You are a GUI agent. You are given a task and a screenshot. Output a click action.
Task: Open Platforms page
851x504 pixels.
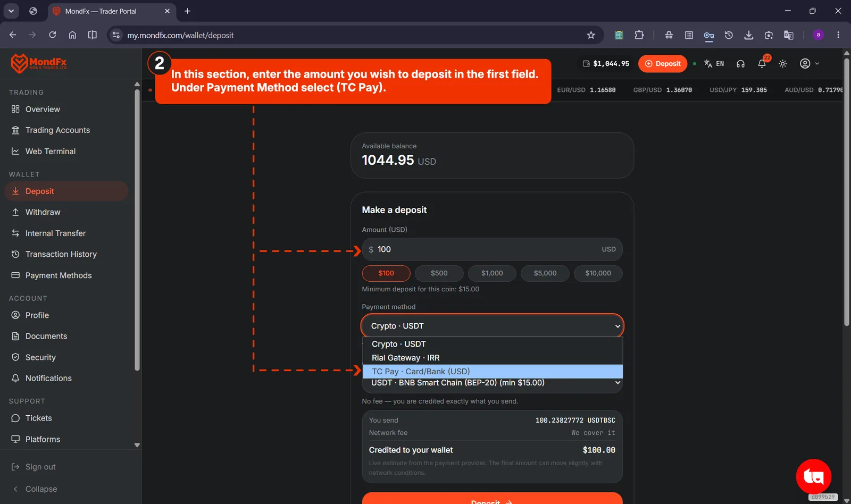[66, 439]
